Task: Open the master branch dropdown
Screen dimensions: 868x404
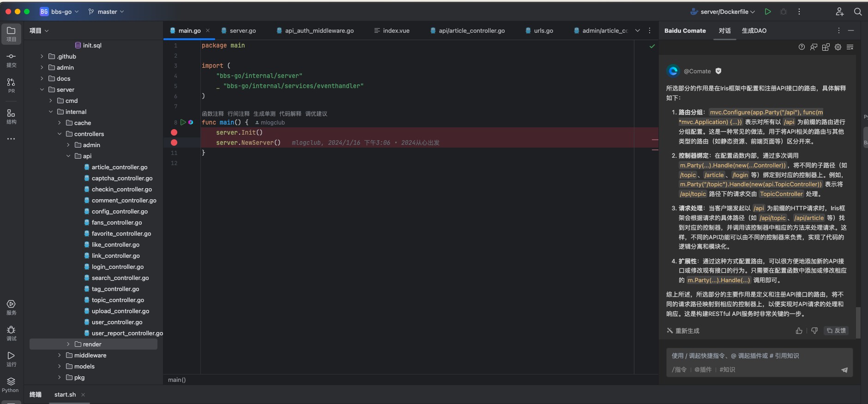Action: coord(107,12)
